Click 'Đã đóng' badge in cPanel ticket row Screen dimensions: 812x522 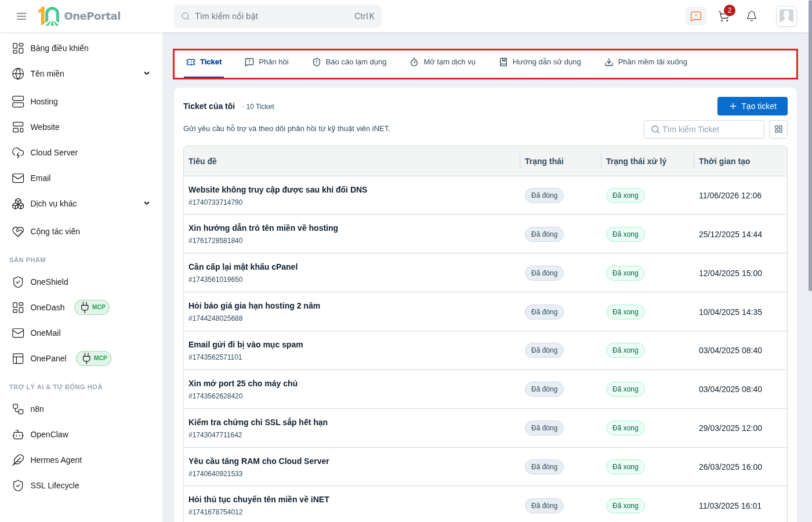tap(544, 273)
